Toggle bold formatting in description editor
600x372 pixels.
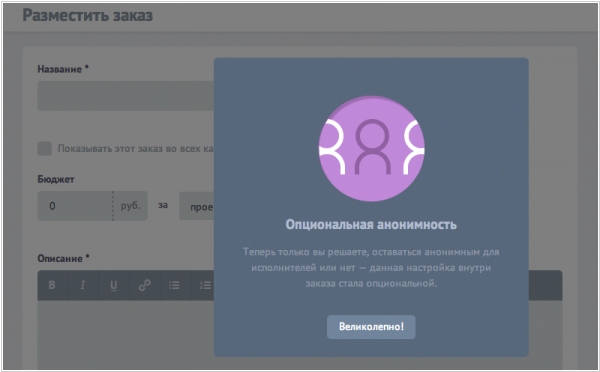point(52,285)
